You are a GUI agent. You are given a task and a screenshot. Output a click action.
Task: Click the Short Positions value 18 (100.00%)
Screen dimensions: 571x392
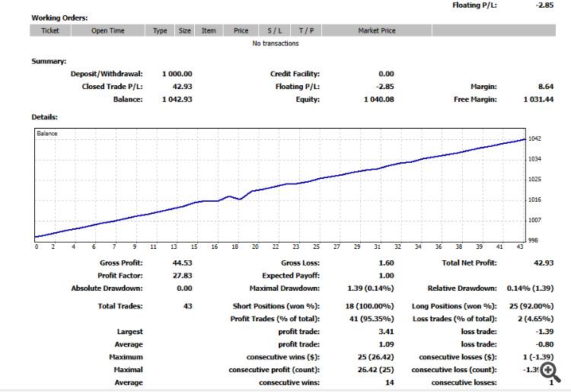(369, 306)
